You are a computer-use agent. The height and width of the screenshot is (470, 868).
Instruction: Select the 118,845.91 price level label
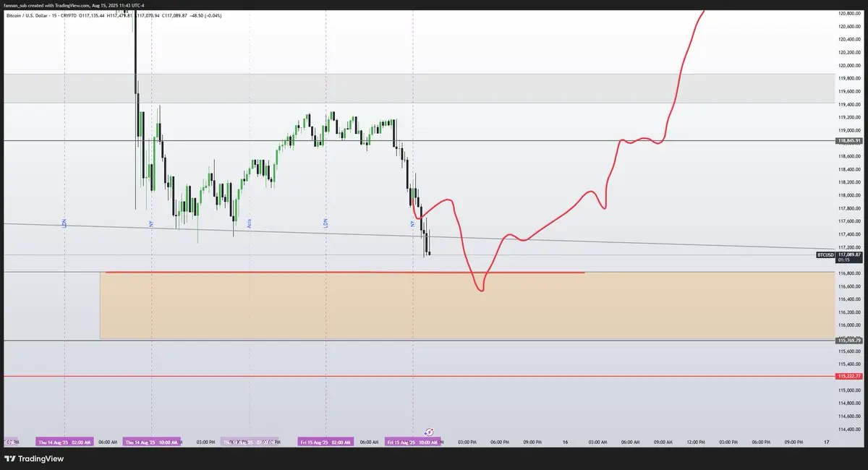849,140
